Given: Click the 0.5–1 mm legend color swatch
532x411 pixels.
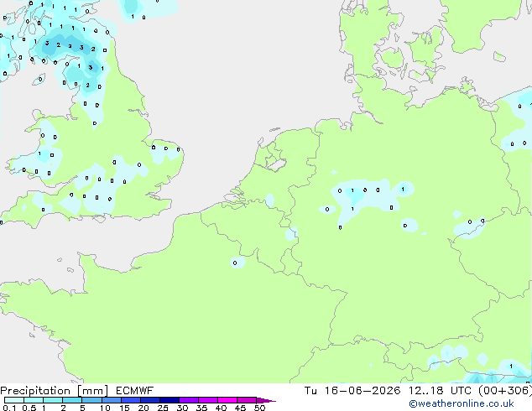Looking at the screenshot, I should pyautogui.click(x=34, y=400).
